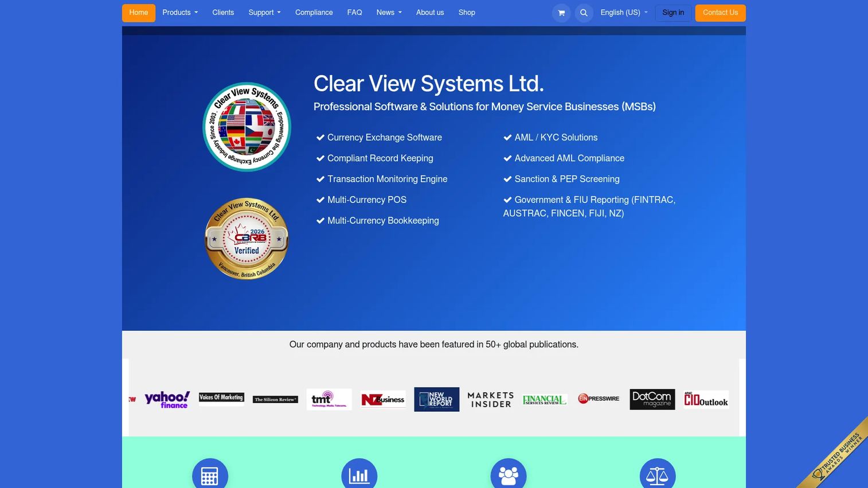Expand the Products dropdown menu

tap(180, 13)
